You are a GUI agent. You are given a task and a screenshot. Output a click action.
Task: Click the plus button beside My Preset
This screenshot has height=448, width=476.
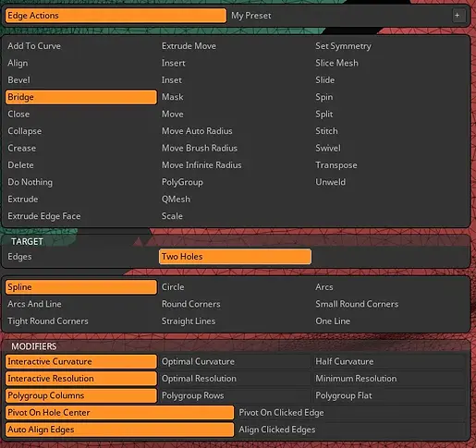[x=458, y=16]
